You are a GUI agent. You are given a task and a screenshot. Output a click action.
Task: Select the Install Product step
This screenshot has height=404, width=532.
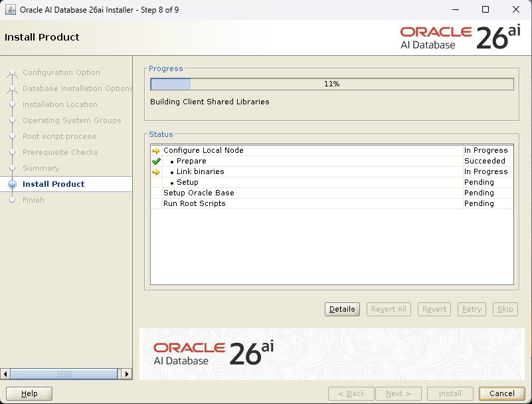point(53,184)
